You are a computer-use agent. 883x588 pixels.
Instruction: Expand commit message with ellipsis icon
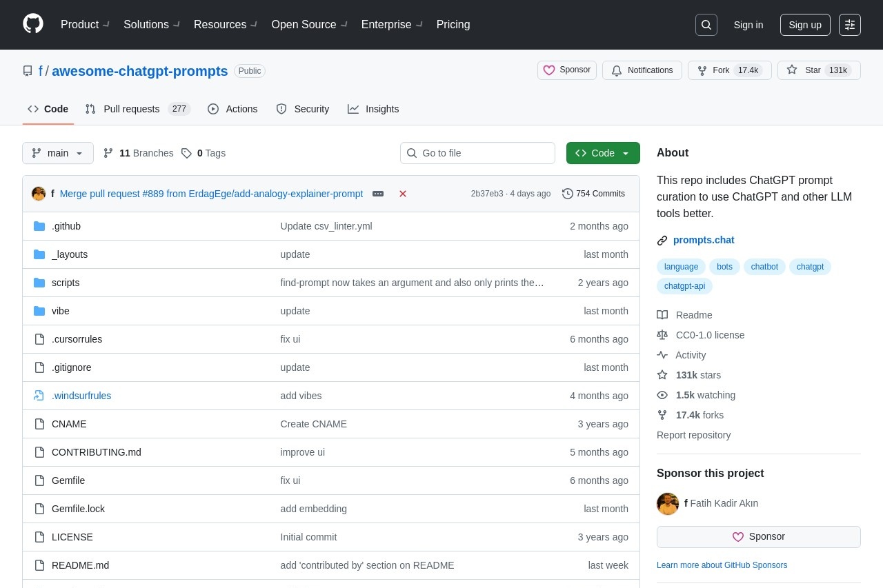click(x=378, y=194)
